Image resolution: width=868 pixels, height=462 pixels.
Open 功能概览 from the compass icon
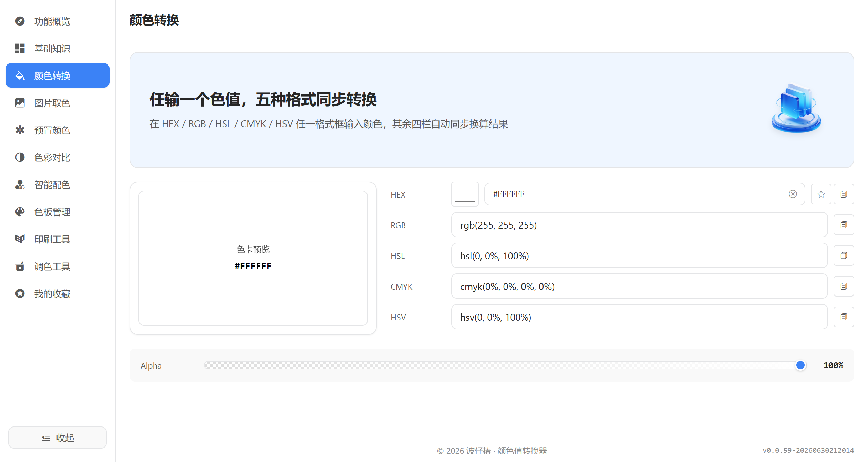20,21
